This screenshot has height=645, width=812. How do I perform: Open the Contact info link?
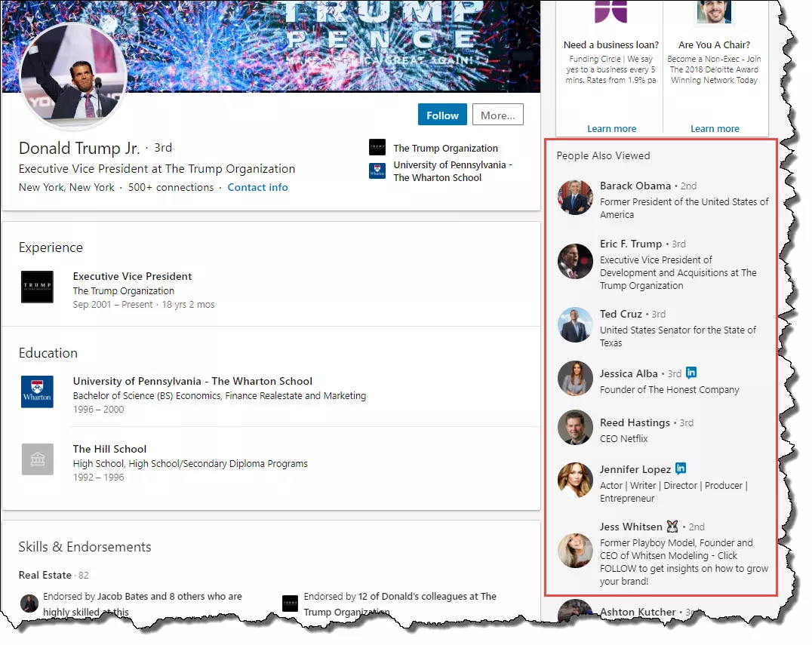point(257,187)
